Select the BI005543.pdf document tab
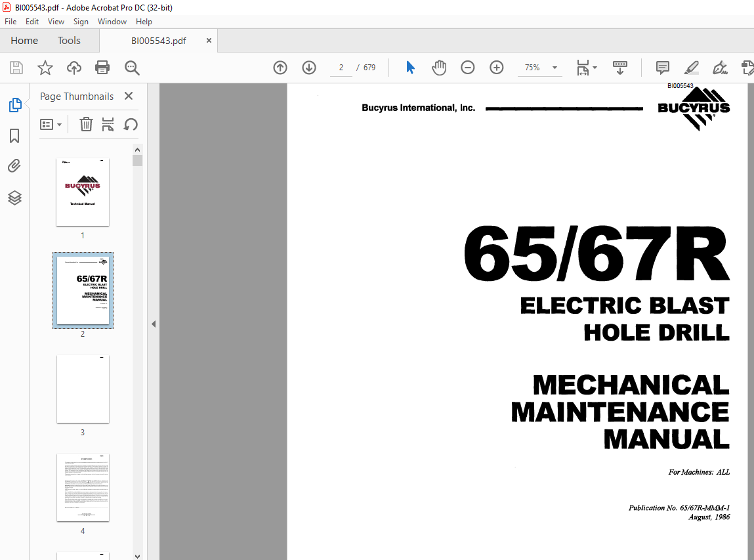Viewport: 754px width, 560px height. pos(159,41)
